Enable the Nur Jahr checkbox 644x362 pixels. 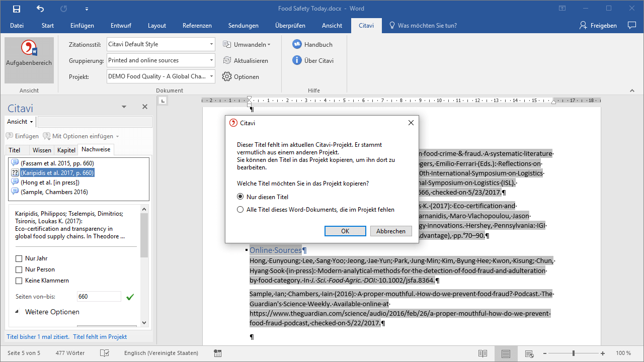tap(19, 258)
